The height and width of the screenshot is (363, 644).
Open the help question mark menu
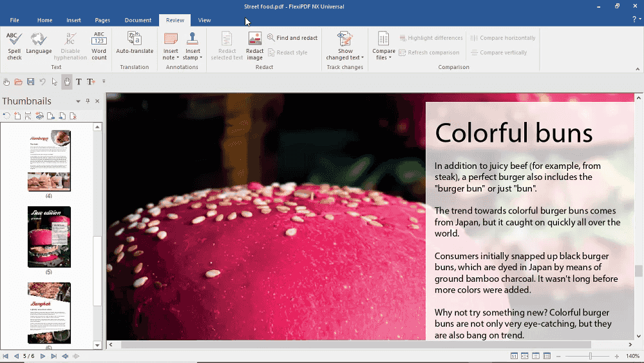(636, 19)
